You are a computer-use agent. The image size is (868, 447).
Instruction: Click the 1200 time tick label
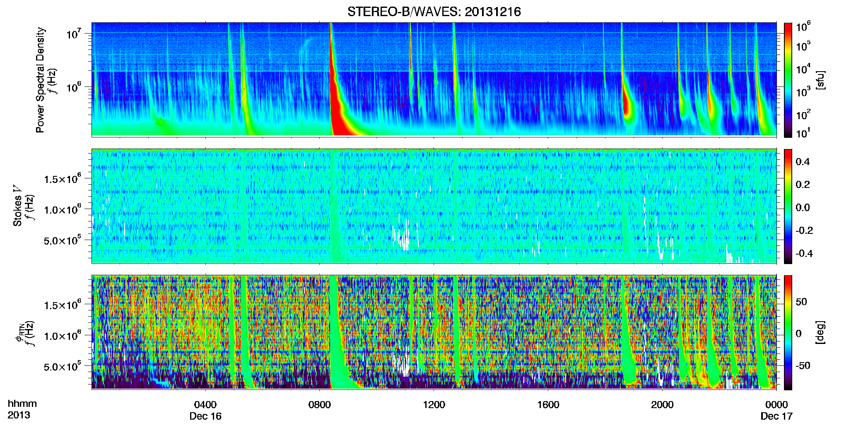coord(434,405)
